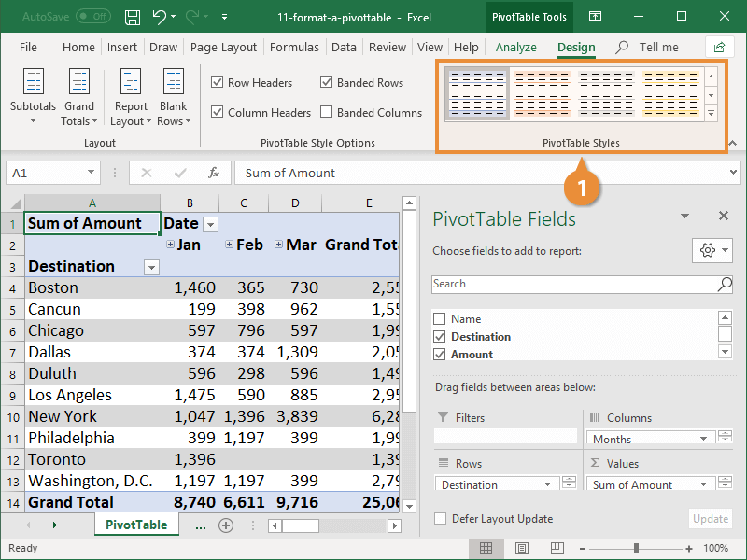Select the blue PivotTable style thumbnail
This screenshot has height=560, width=747.
tap(477, 93)
